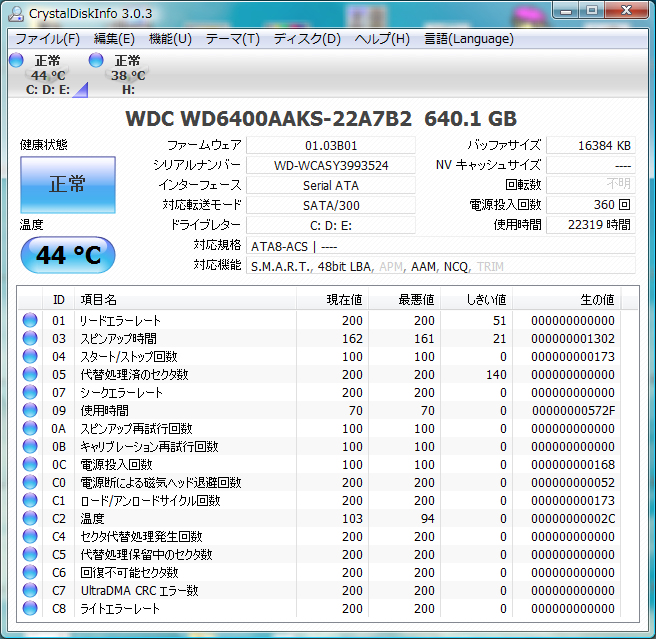Click status circle for C0 row
Image resolution: width=656 pixels, height=639 pixels.
pyautogui.click(x=30, y=482)
